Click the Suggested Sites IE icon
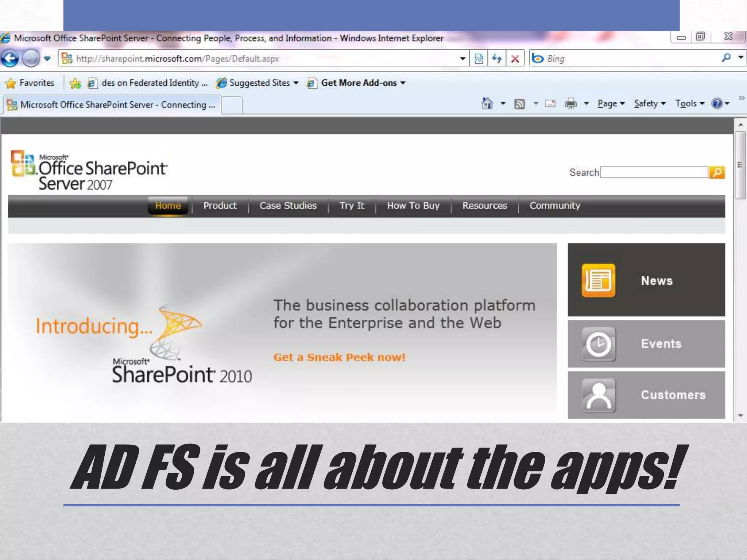Image resolution: width=747 pixels, height=560 pixels. click(221, 83)
